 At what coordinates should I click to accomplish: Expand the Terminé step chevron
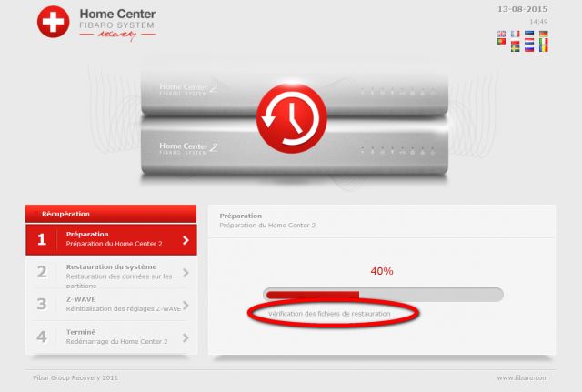click(x=186, y=337)
